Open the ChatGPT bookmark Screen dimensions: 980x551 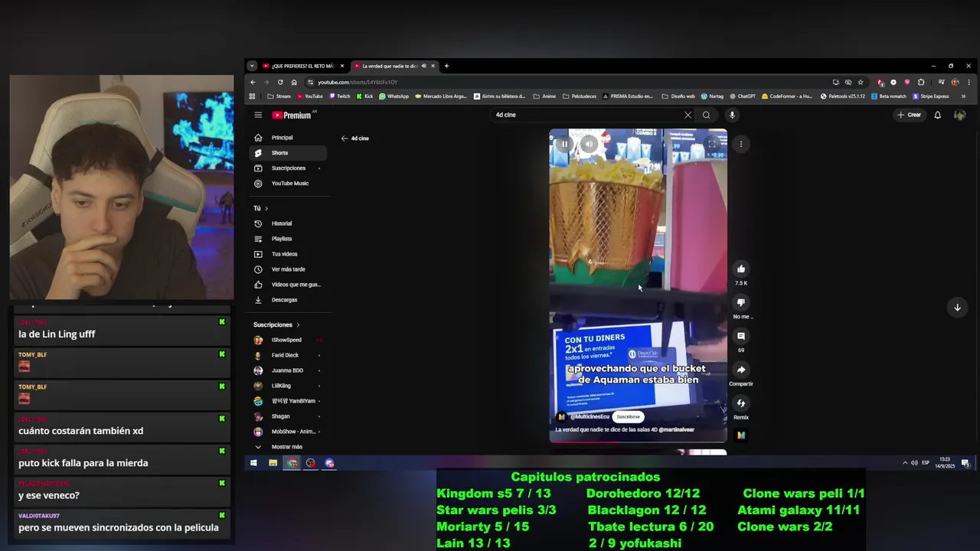tap(742, 96)
